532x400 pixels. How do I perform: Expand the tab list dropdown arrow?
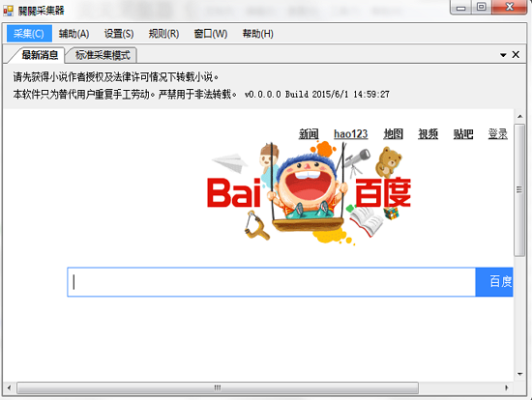pyautogui.click(x=503, y=55)
